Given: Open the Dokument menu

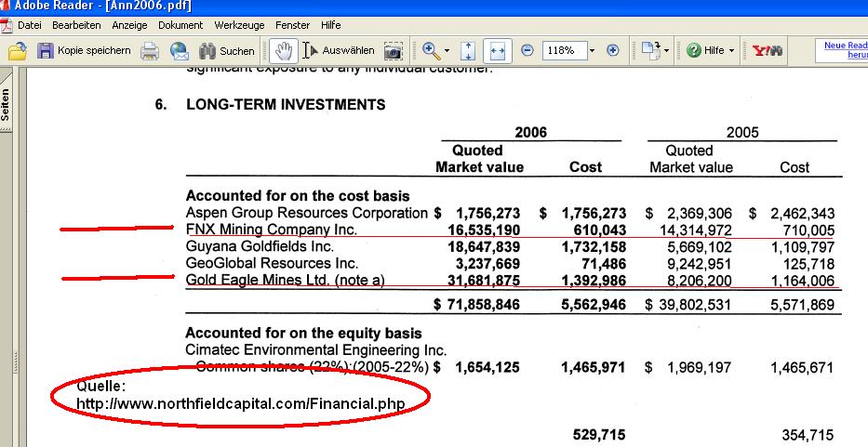Looking at the screenshot, I should click(x=180, y=25).
